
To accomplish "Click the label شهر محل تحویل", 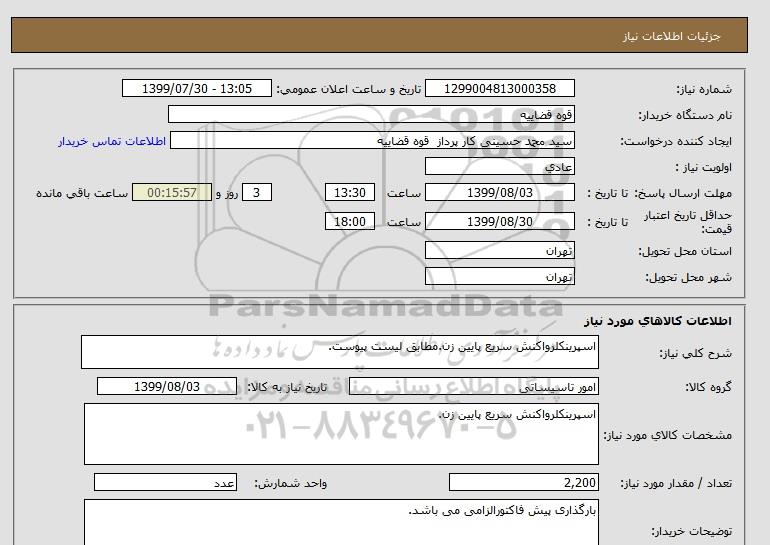I will pyautogui.click(x=688, y=277).
